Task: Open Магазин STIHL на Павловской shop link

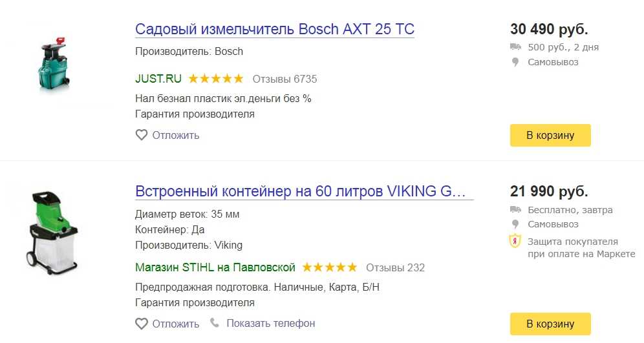Action: click(215, 267)
